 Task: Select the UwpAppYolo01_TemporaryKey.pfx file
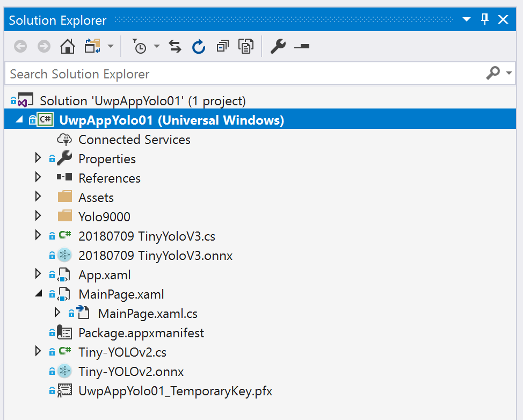coord(175,391)
